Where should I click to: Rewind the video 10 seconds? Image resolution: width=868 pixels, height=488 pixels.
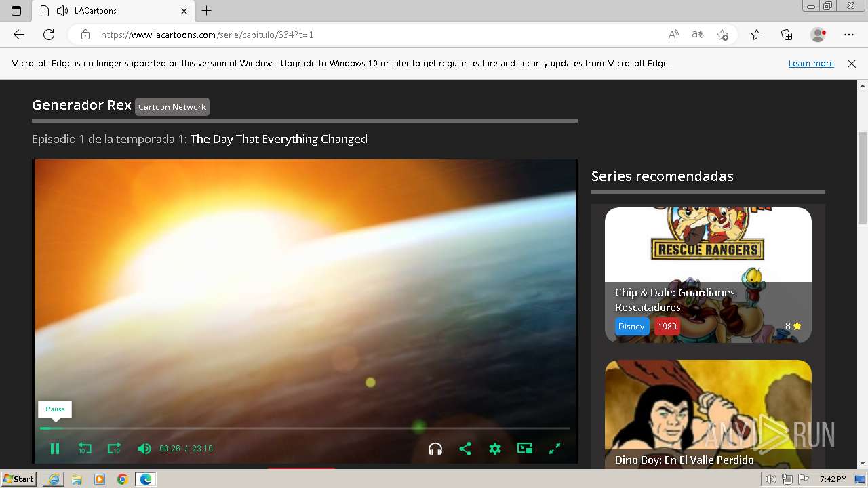tap(85, 449)
